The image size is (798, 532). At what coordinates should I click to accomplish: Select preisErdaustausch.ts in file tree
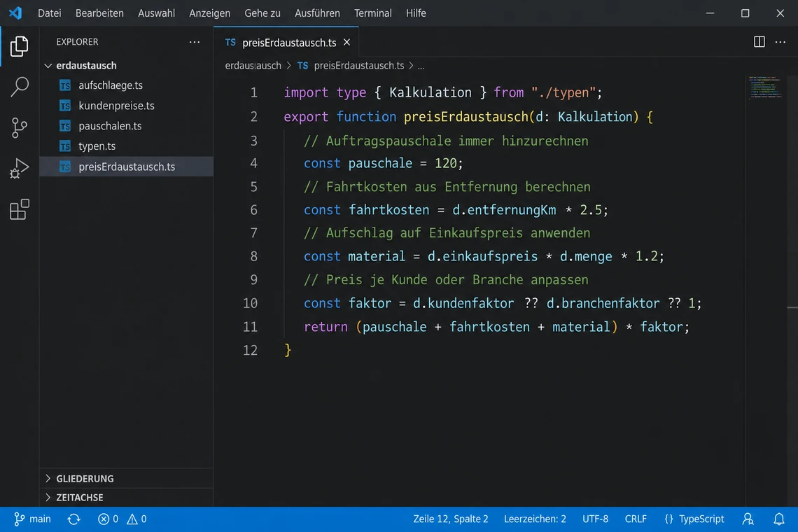tap(126, 167)
